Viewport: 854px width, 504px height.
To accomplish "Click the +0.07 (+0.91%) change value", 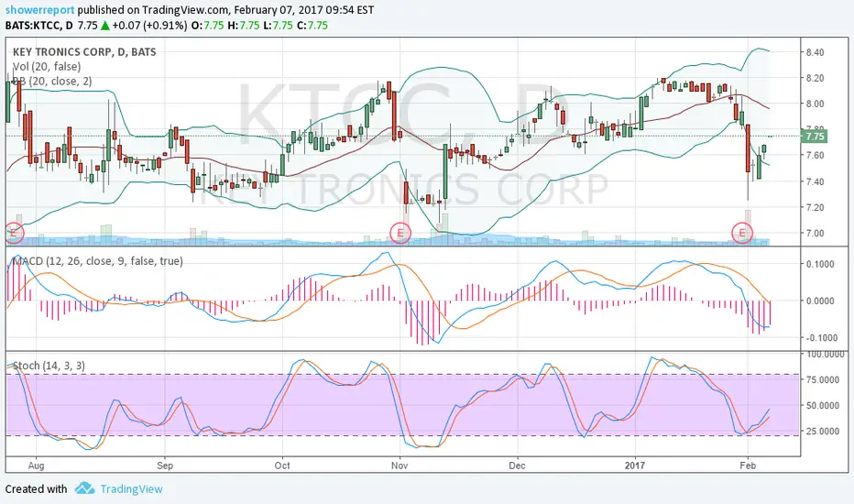I will tap(149, 25).
